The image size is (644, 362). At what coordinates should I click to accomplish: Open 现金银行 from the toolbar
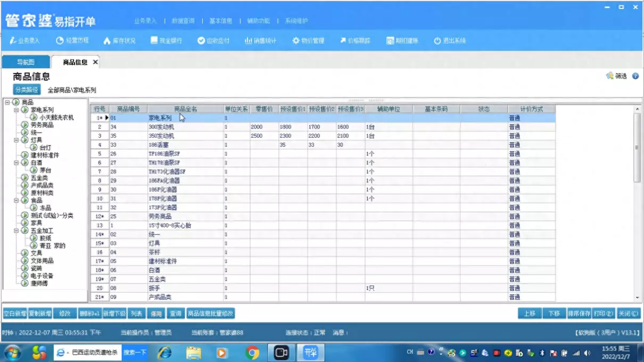(166, 39)
